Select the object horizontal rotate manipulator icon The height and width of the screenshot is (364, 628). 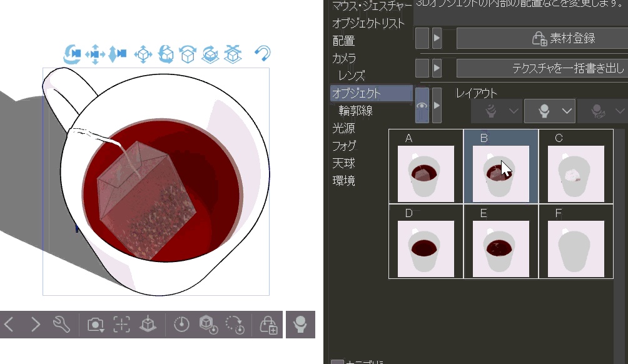pos(188,54)
